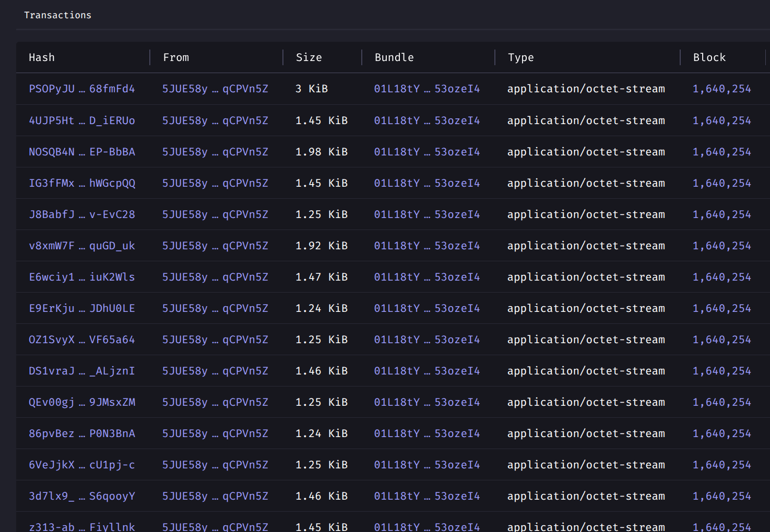This screenshot has width=770, height=532.
Task: Click size 1.24 KiB in E9ErKju row
Action: point(322,308)
